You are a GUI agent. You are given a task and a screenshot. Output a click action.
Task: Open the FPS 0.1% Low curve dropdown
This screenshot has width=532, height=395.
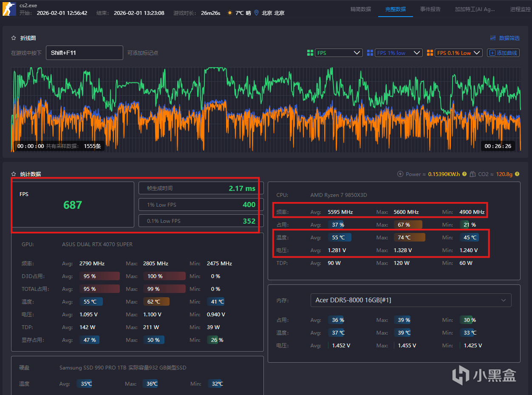[x=458, y=53]
